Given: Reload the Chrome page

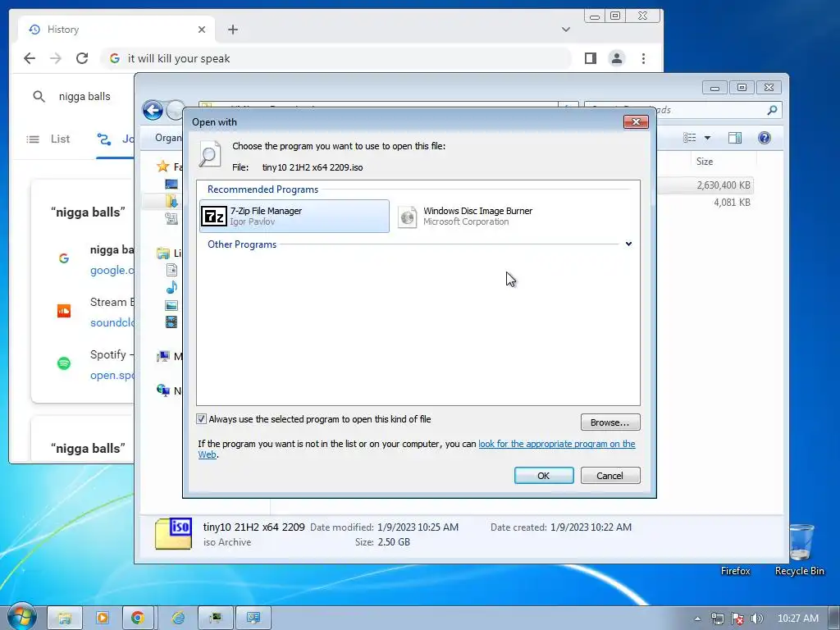Looking at the screenshot, I should 82,58.
